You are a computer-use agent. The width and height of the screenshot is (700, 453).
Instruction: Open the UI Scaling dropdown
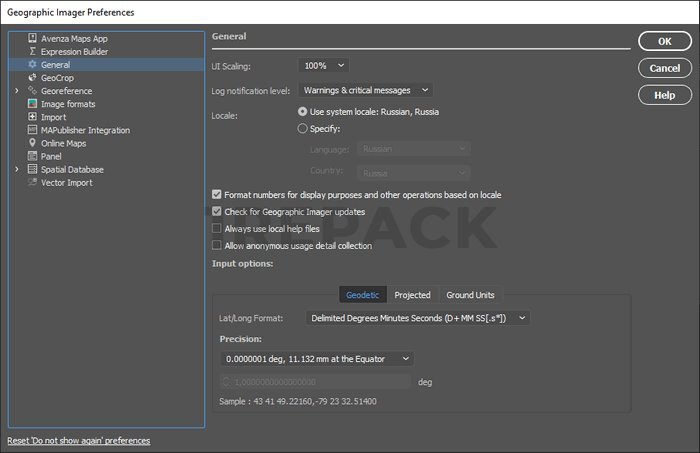click(x=326, y=65)
